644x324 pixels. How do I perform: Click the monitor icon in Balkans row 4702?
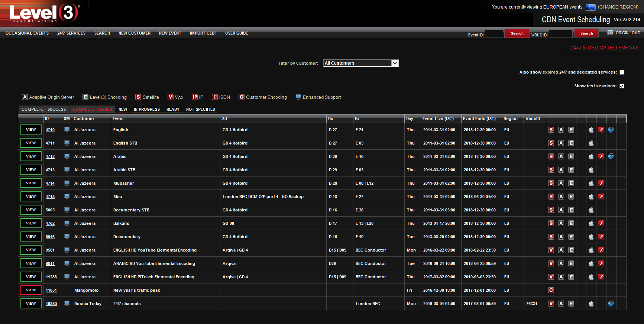pos(67,223)
